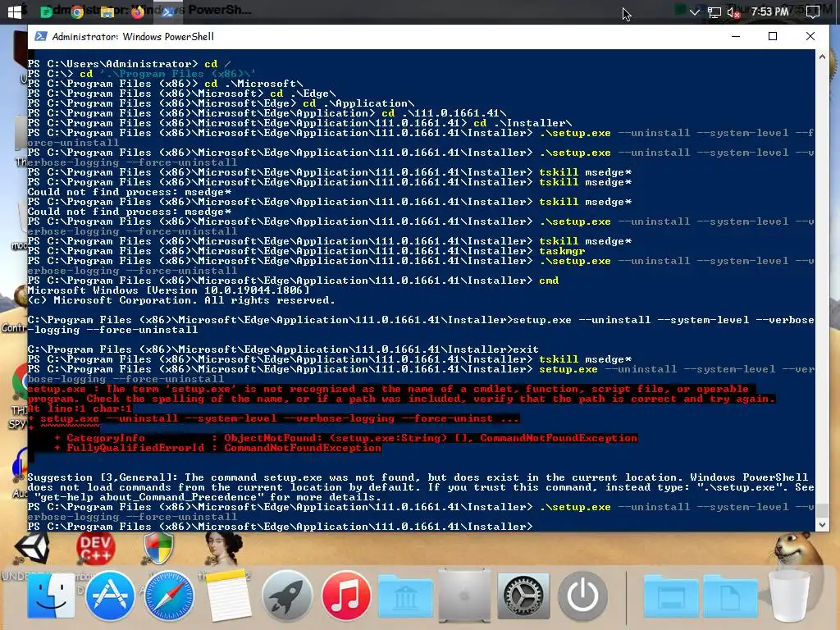Open Google Chrome from the taskbar
Image resolution: width=840 pixels, height=630 pixels.
click(77, 11)
